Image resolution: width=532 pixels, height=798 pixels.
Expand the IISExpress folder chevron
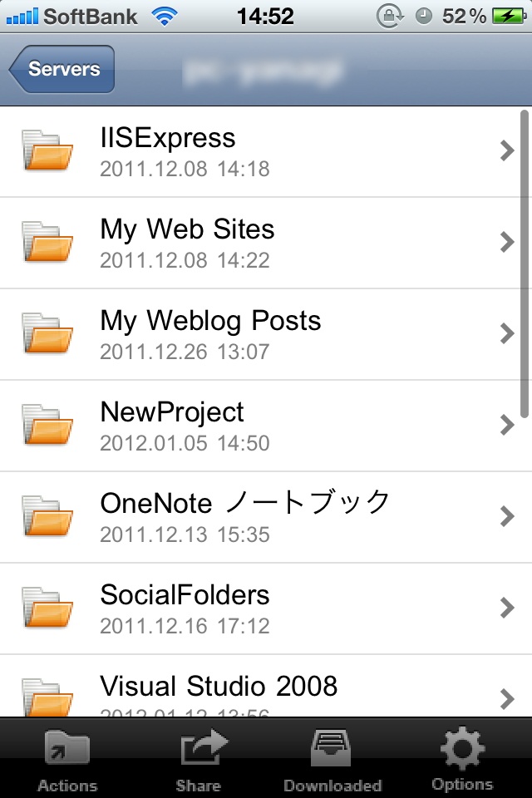click(x=507, y=150)
